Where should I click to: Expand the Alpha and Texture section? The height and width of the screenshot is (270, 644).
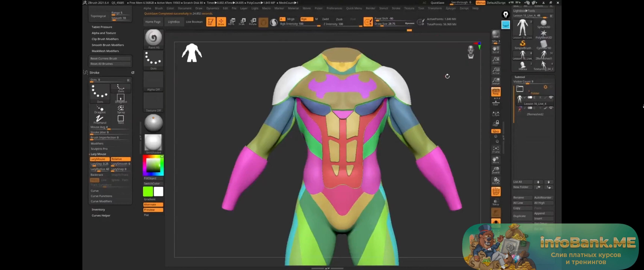click(x=104, y=33)
